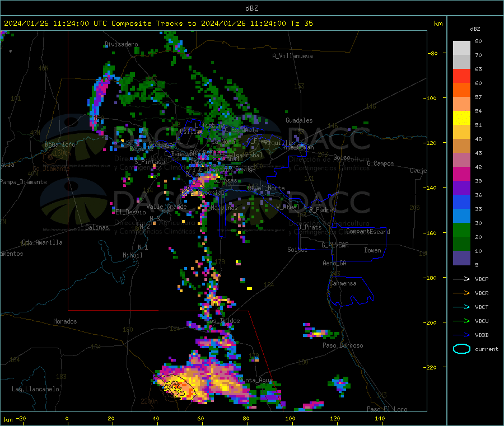Screen dimensions: 504x426
Task: Click the 20 dBZ green legend swatch
Action: point(461,230)
